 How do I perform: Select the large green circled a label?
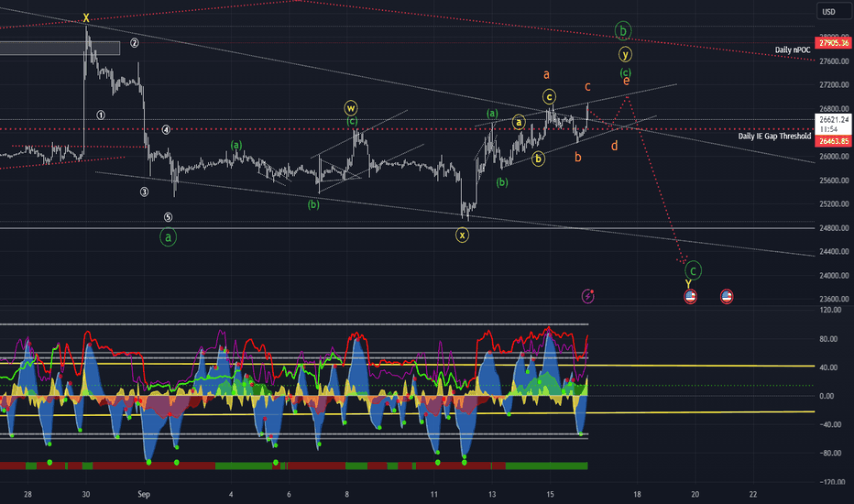(168, 237)
